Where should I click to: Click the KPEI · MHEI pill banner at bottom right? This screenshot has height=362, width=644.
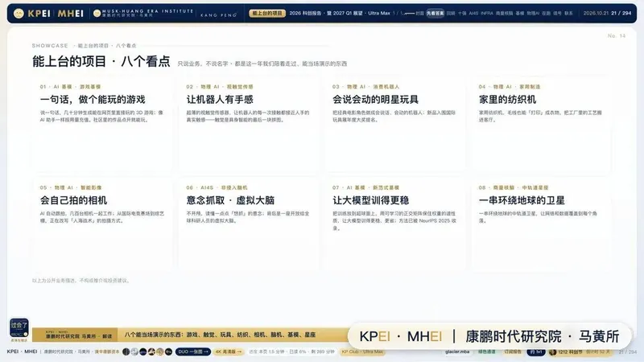489,336
